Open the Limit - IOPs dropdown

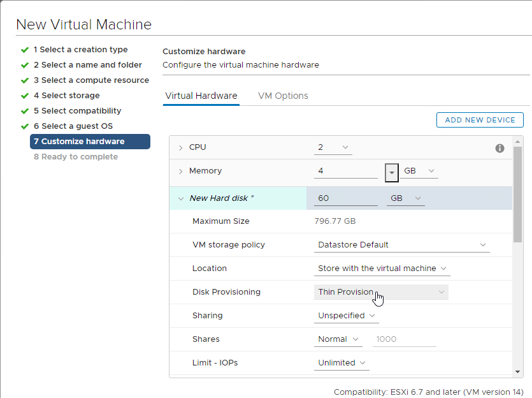[x=341, y=363]
